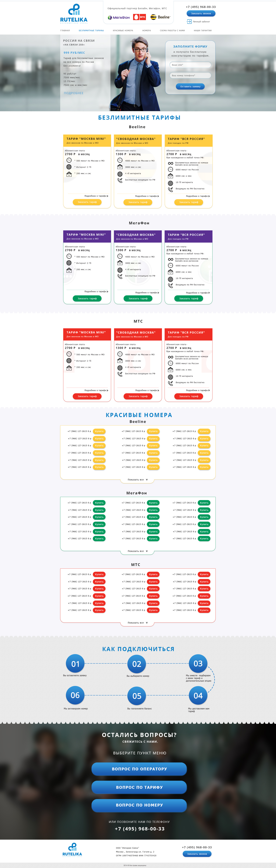The width and height of the screenshot is (276, 868).
Task: Click envelope icon in Beeline Москва Mini card
Action: [x=69, y=174]
